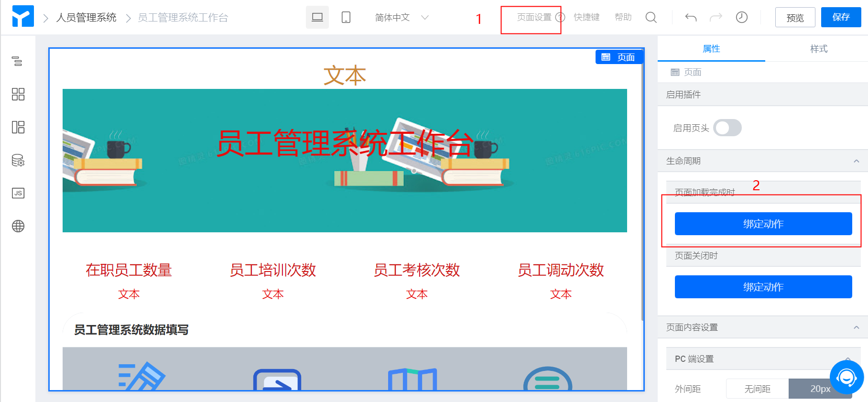The height and width of the screenshot is (402, 868).
Task: Collapse the PC 端设置 section
Action: [847, 359]
